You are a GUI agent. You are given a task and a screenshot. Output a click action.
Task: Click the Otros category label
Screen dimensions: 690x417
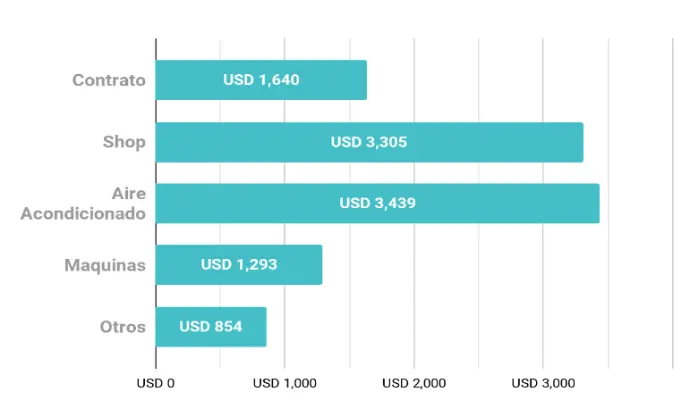(123, 327)
